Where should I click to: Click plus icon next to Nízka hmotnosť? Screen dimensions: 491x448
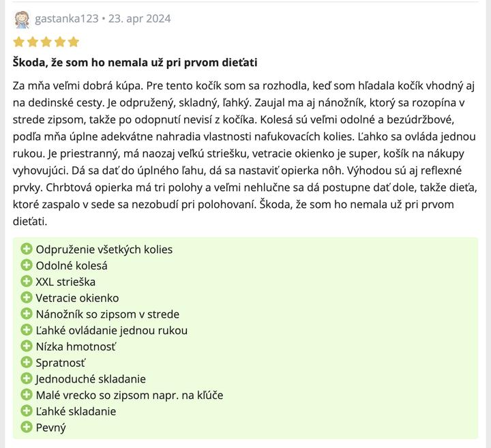(x=27, y=346)
